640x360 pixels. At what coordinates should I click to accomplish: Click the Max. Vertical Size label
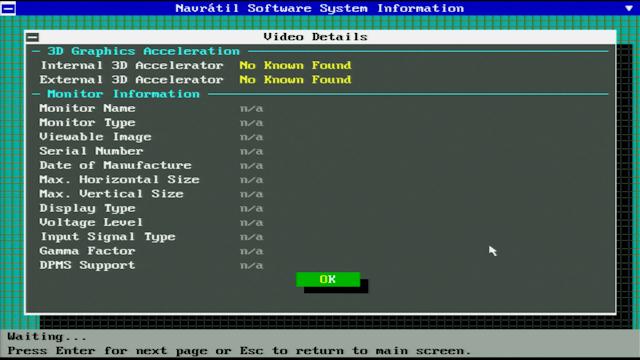[111, 194]
